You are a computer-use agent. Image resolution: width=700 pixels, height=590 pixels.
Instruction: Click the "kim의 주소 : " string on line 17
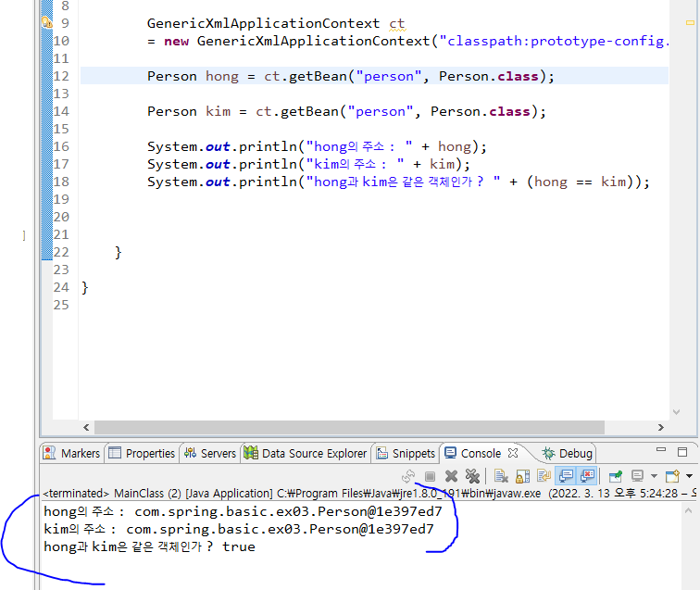tap(355, 164)
